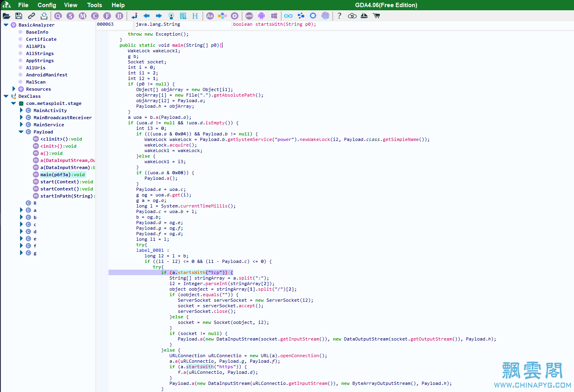Select the <clinit>():void method
This screenshot has width=574, height=392.
coord(61,139)
